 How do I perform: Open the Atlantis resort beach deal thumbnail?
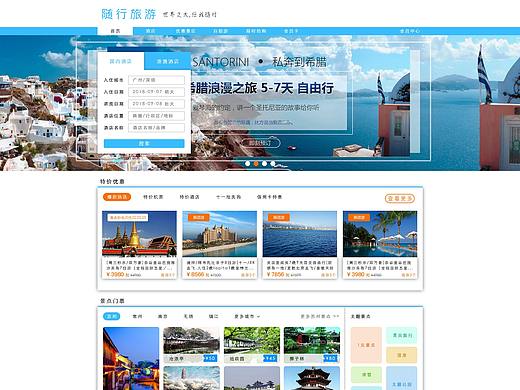220,234
